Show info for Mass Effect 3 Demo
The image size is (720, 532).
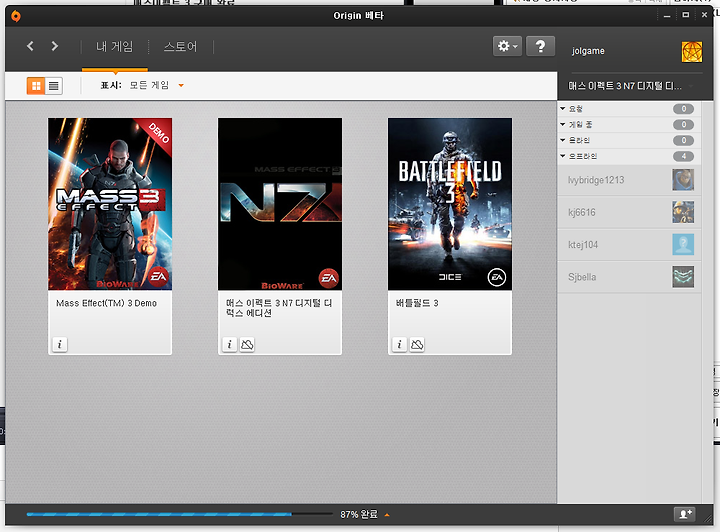[x=60, y=344]
